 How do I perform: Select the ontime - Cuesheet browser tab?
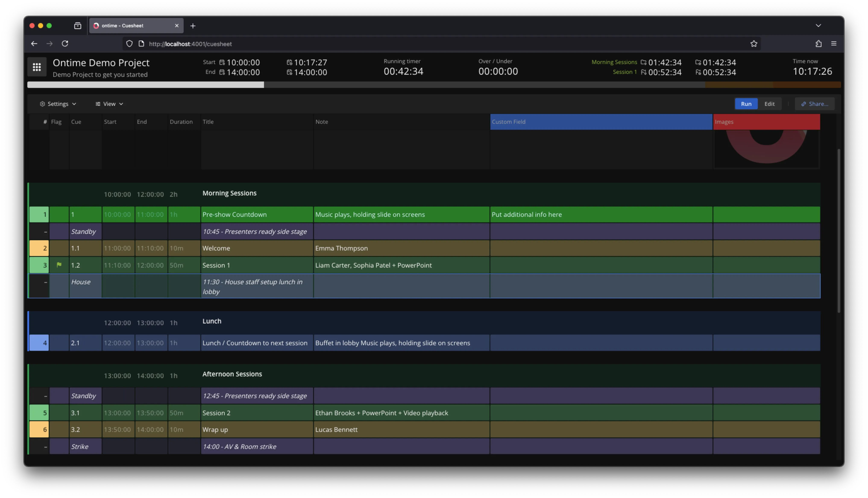[x=133, y=25]
